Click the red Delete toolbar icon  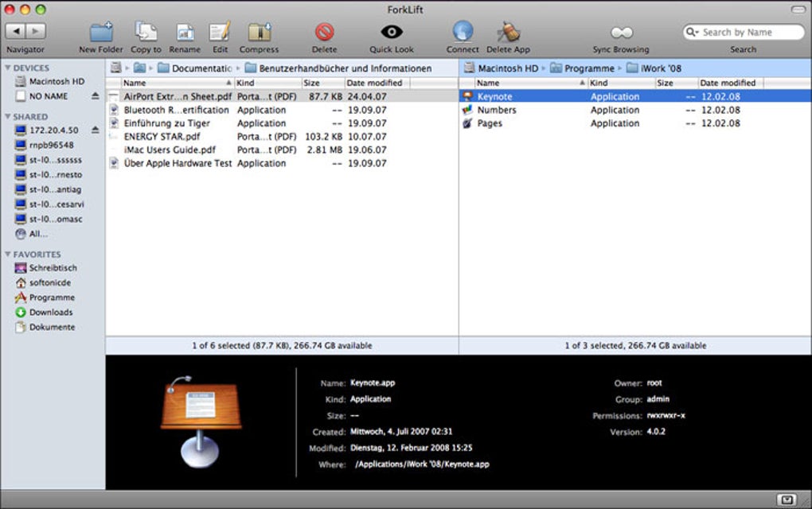coord(324,32)
